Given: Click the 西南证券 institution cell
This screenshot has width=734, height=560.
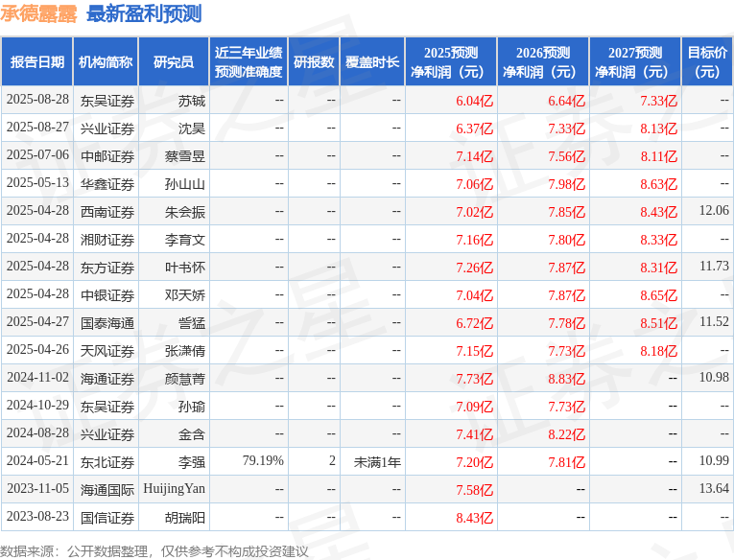Looking at the screenshot, I should 107,212.
